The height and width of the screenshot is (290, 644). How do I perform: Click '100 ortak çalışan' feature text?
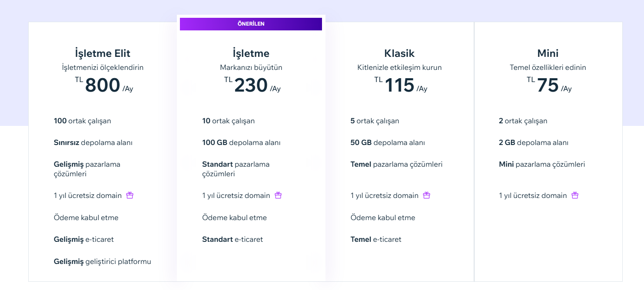click(83, 121)
